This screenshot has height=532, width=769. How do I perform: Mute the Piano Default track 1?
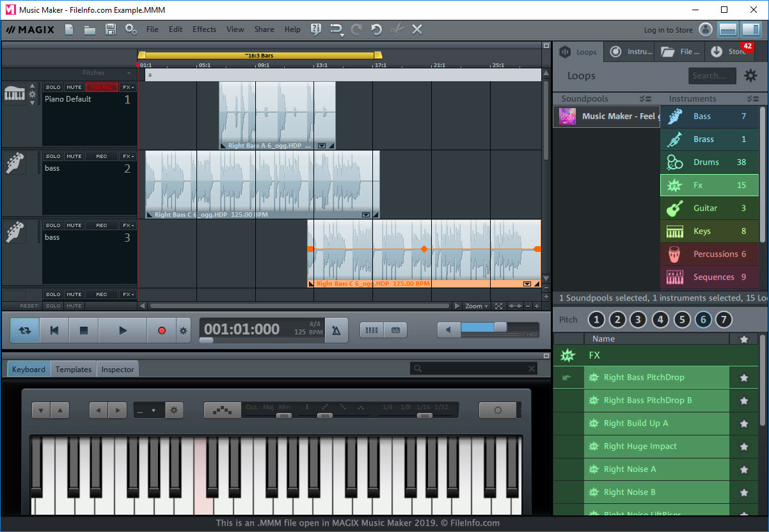[74, 87]
